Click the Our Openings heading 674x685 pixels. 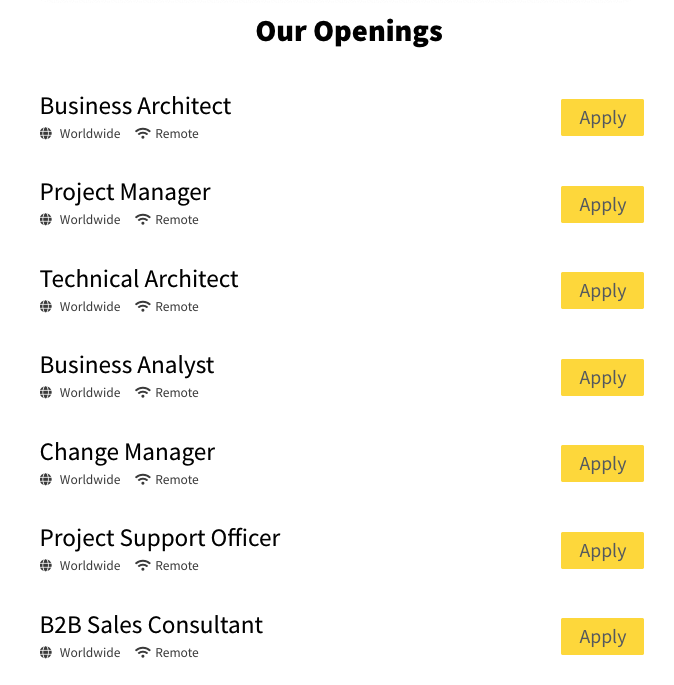click(x=349, y=32)
